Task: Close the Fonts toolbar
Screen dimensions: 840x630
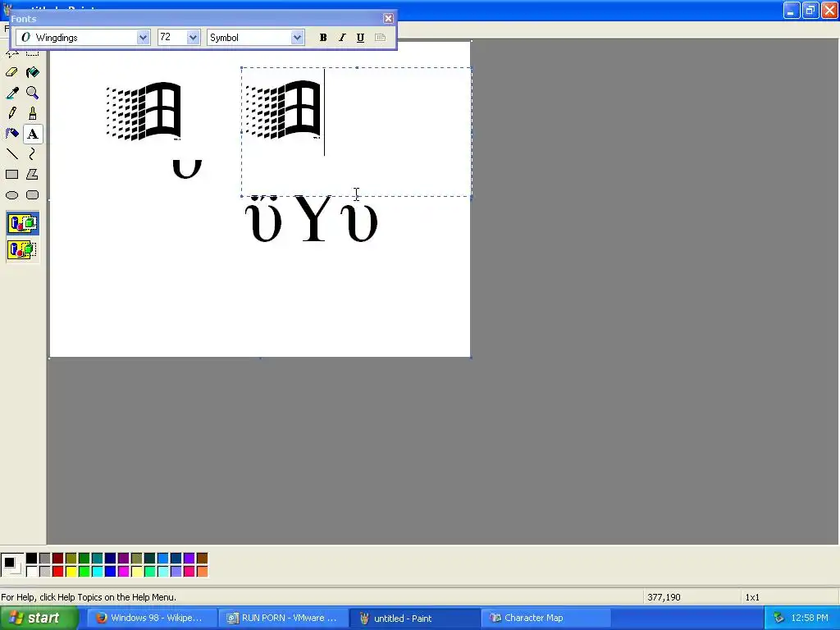Action: pyautogui.click(x=388, y=19)
